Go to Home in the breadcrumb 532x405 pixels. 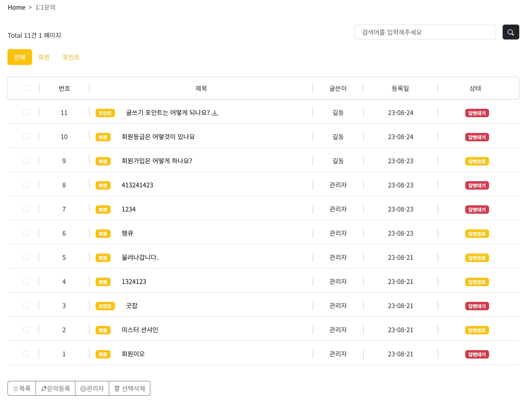click(16, 7)
